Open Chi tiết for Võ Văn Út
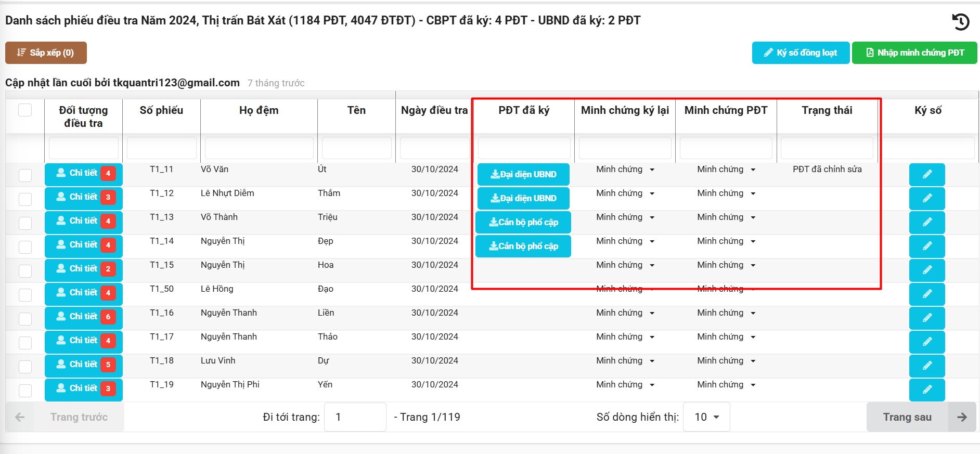980x454 pixels. pyautogui.click(x=83, y=174)
